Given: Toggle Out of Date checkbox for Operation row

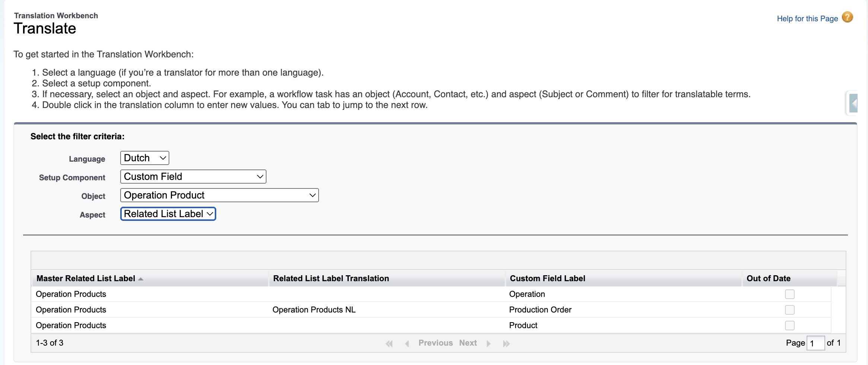Looking at the screenshot, I should 789,294.
